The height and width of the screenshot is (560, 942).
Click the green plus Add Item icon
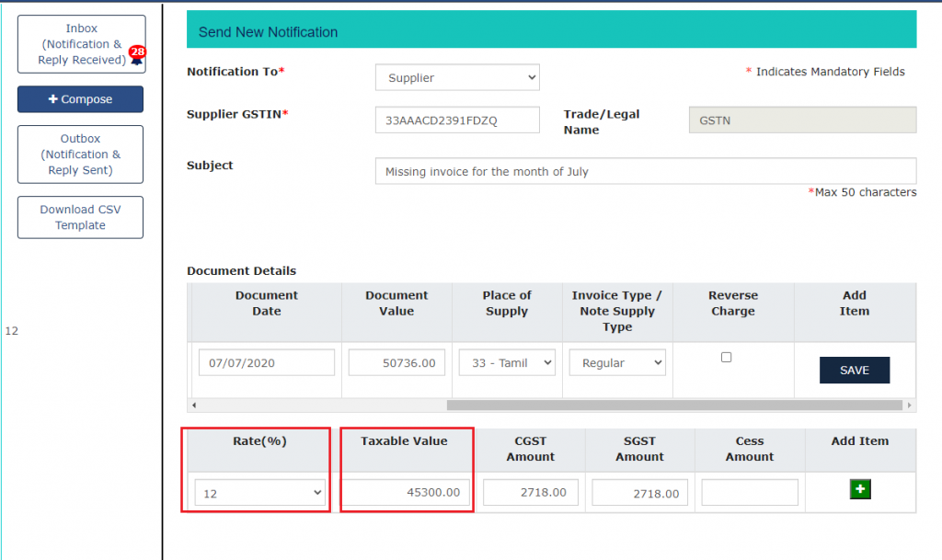(860, 489)
